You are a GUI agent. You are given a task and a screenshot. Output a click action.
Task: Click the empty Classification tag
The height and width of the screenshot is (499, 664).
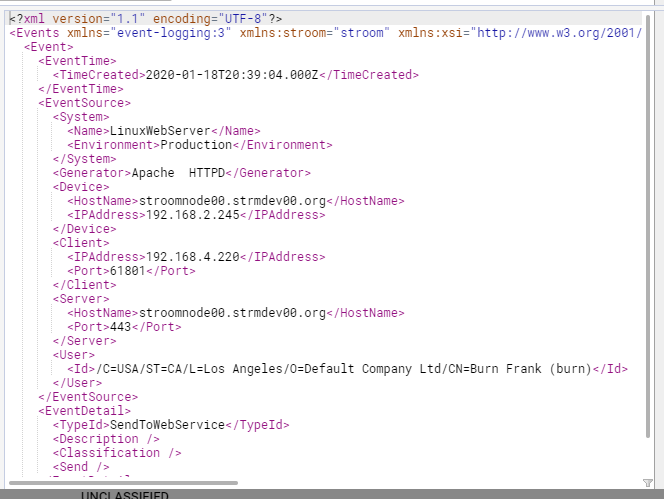[117, 452]
